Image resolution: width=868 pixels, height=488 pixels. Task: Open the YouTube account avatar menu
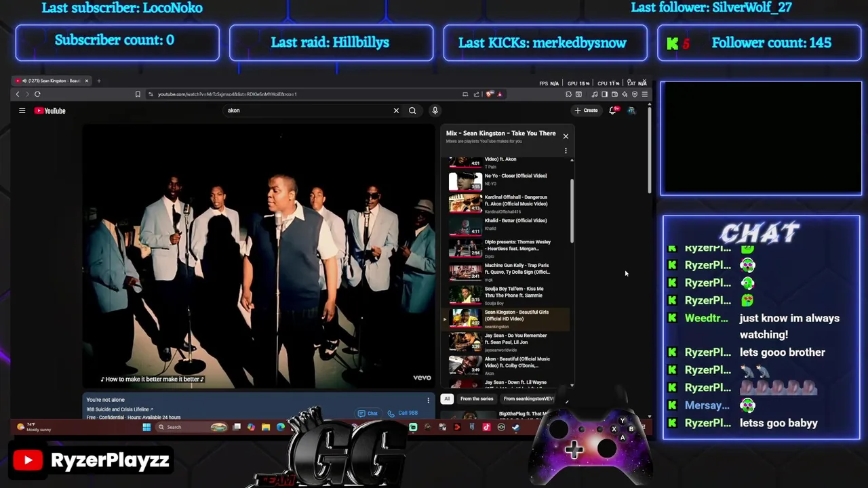(x=631, y=110)
